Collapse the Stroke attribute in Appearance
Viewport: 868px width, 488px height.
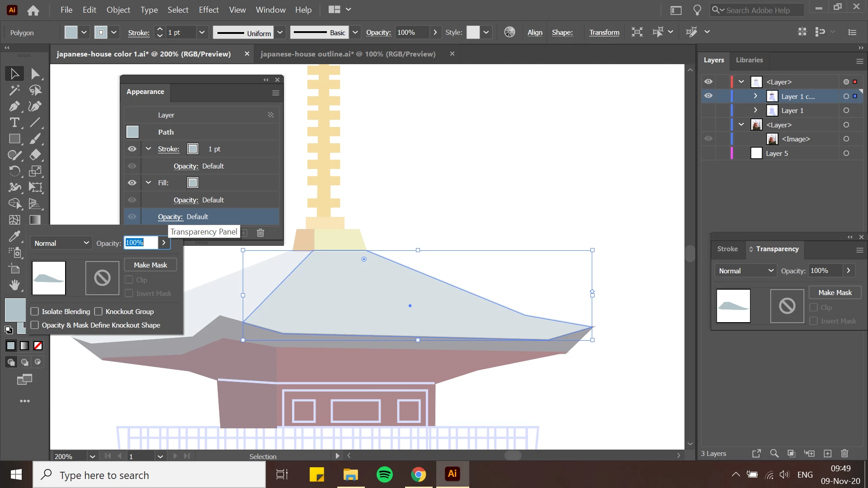pyautogui.click(x=148, y=149)
